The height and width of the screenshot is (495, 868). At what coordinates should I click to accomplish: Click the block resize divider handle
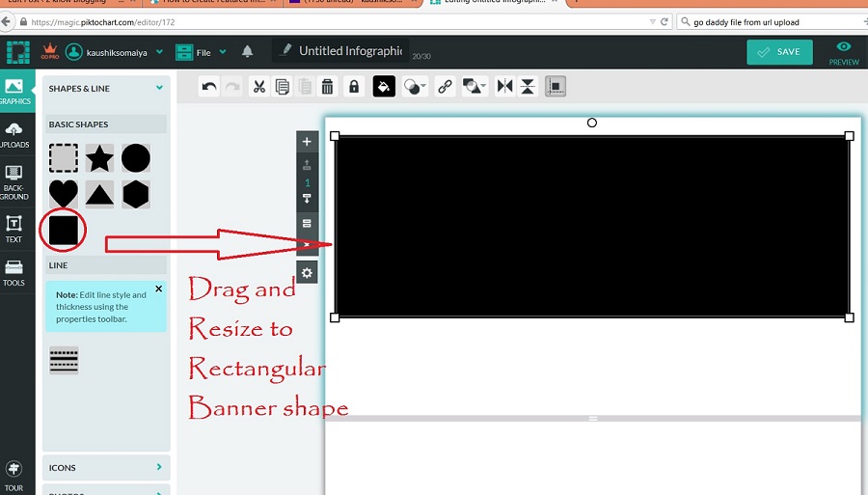click(x=593, y=419)
